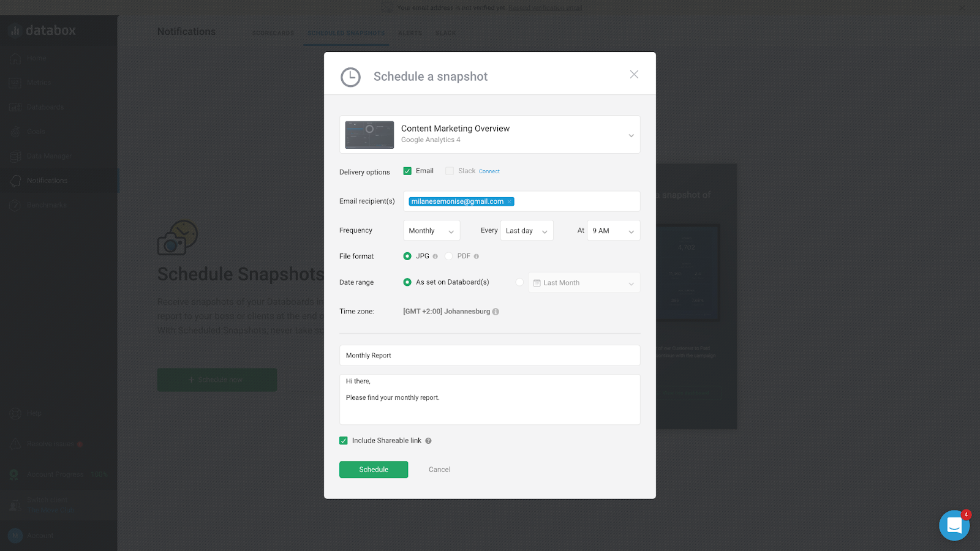Viewport: 980px width, 551px height.
Task: Click the info icon beside JPG
Action: 435,257
